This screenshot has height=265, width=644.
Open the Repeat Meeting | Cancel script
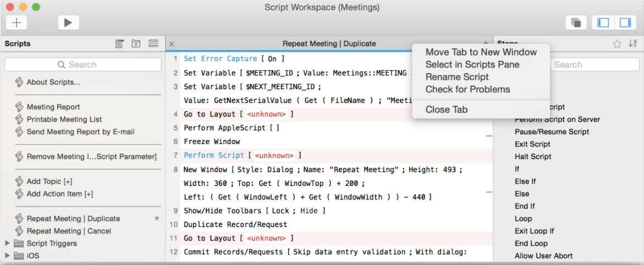[69, 231]
